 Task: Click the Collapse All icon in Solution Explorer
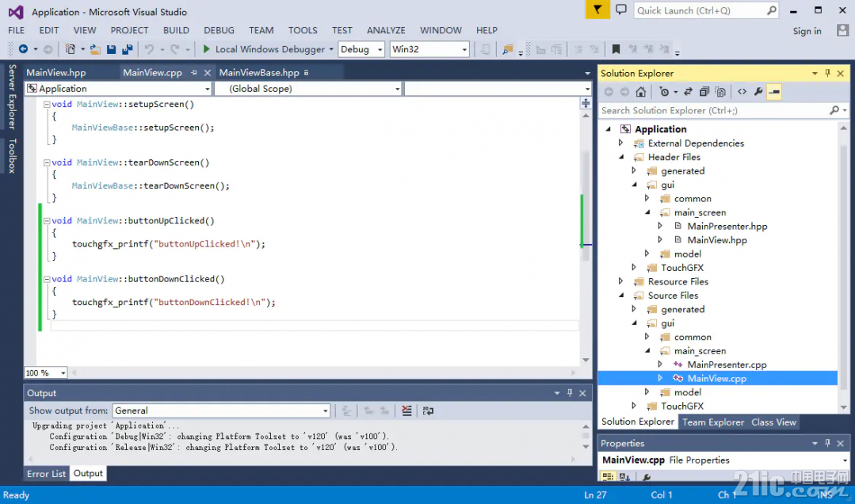[704, 92]
